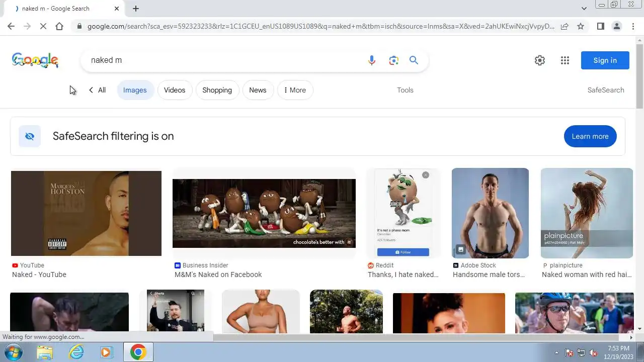
Task: Click the SafeSearch eye icon
Action: (30, 136)
